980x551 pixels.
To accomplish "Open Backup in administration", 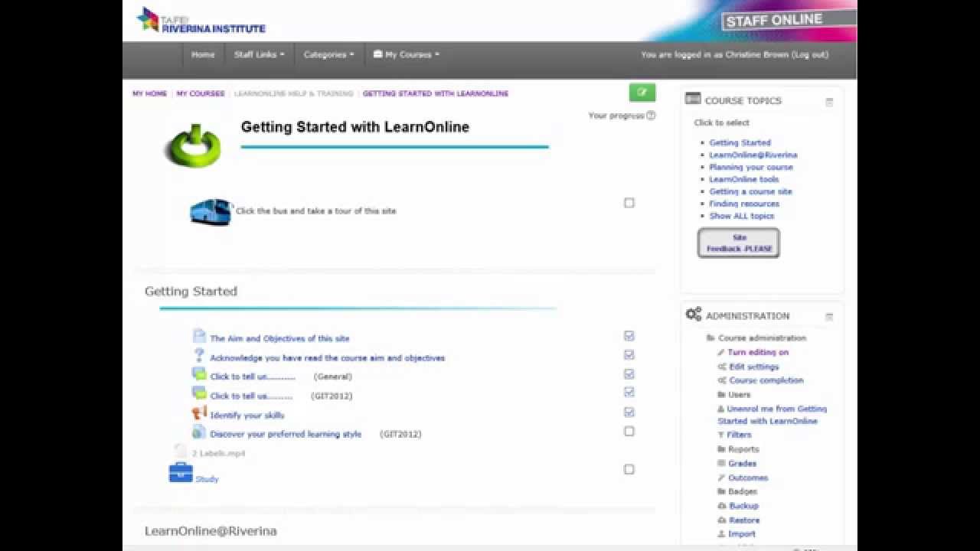I will pyautogui.click(x=743, y=506).
